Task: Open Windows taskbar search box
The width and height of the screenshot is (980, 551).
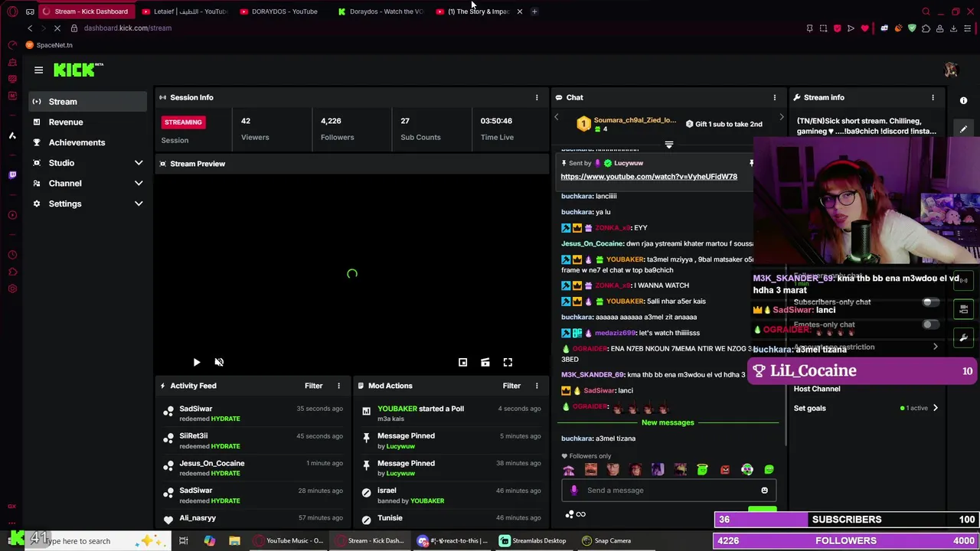Action: tap(100, 541)
